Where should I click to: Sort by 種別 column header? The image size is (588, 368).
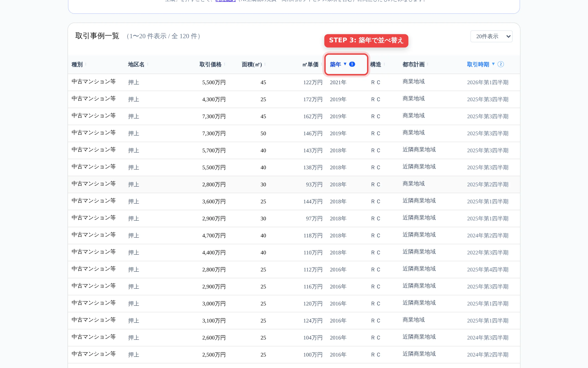pos(79,64)
